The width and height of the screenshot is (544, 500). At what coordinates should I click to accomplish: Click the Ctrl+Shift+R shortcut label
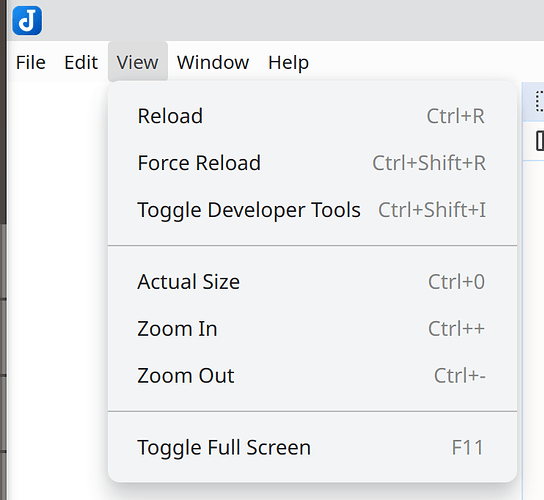point(429,163)
